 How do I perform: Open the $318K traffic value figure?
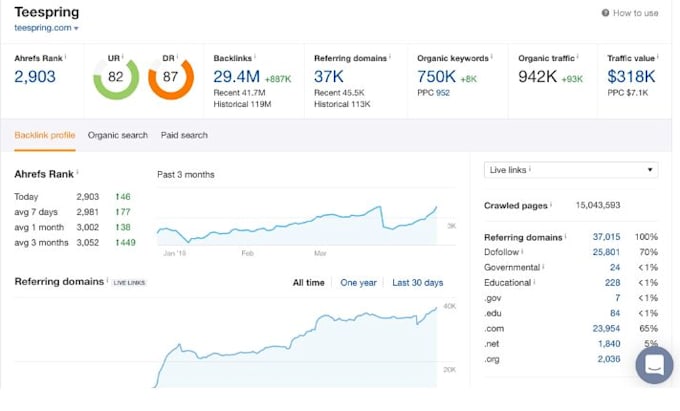pos(631,77)
